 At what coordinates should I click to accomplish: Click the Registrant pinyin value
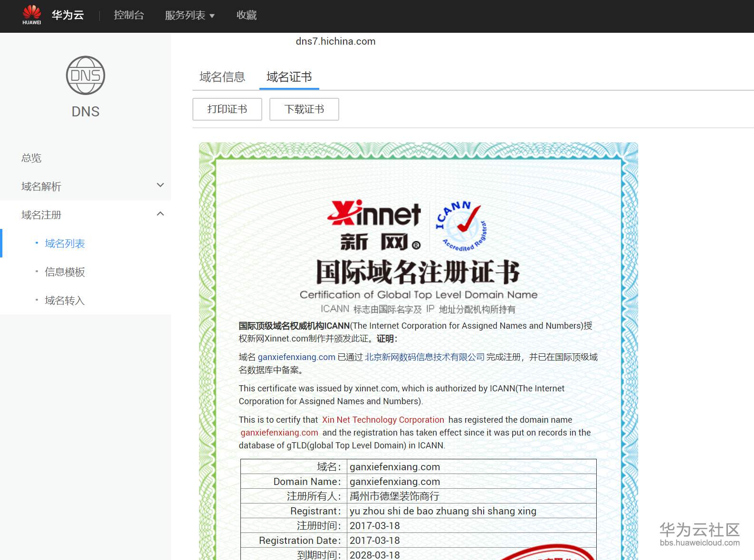click(x=443, y=511)
